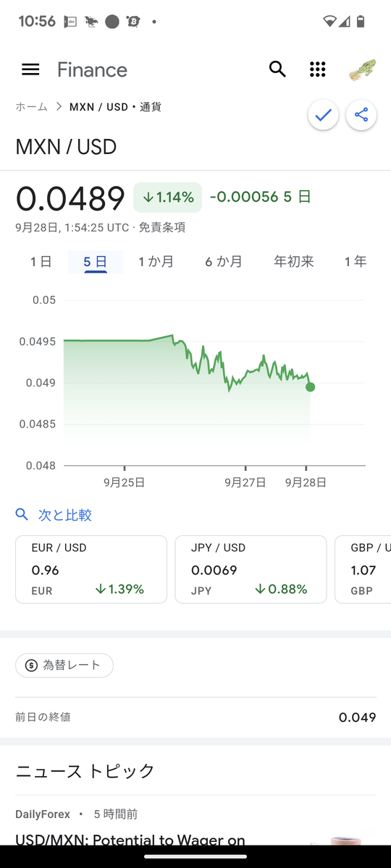
Task: Switch chart to 6か月 range
Action: 224,262
